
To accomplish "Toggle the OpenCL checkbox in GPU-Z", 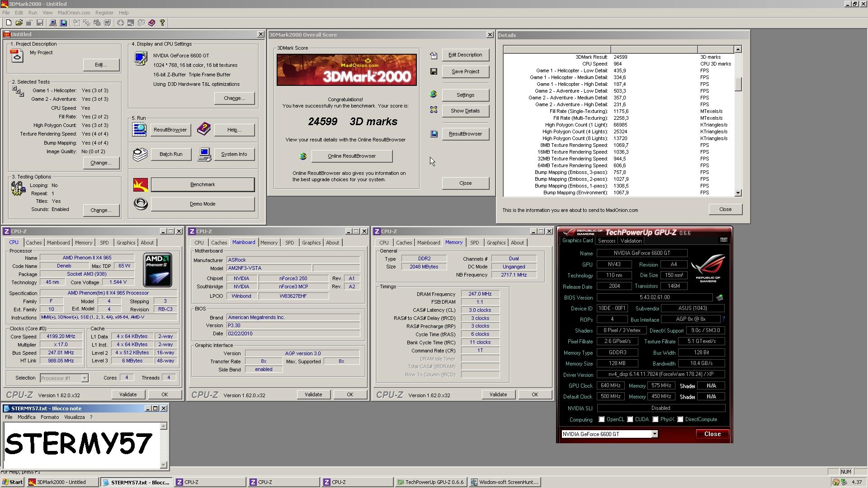I will click(x=601, y=419).
